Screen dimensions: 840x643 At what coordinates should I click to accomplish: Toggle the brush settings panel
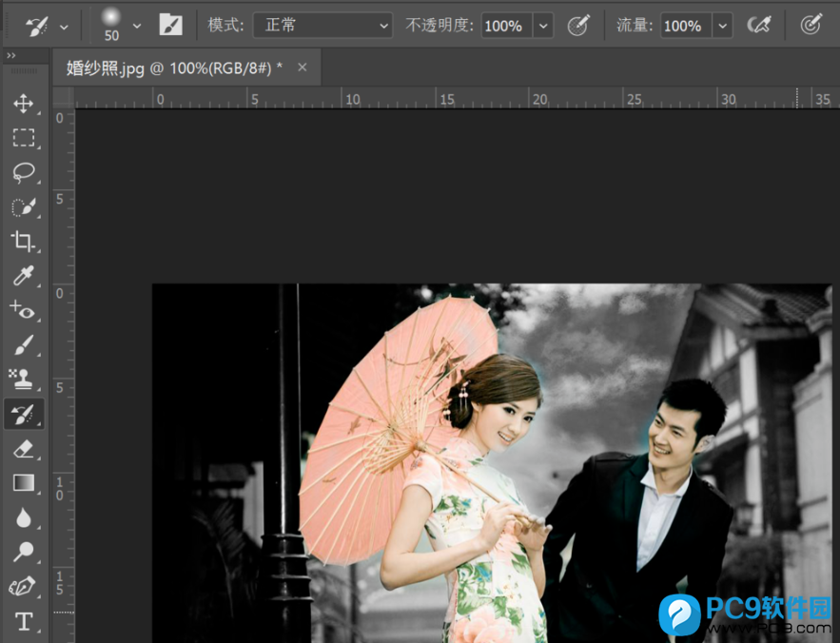click(171, 25)
